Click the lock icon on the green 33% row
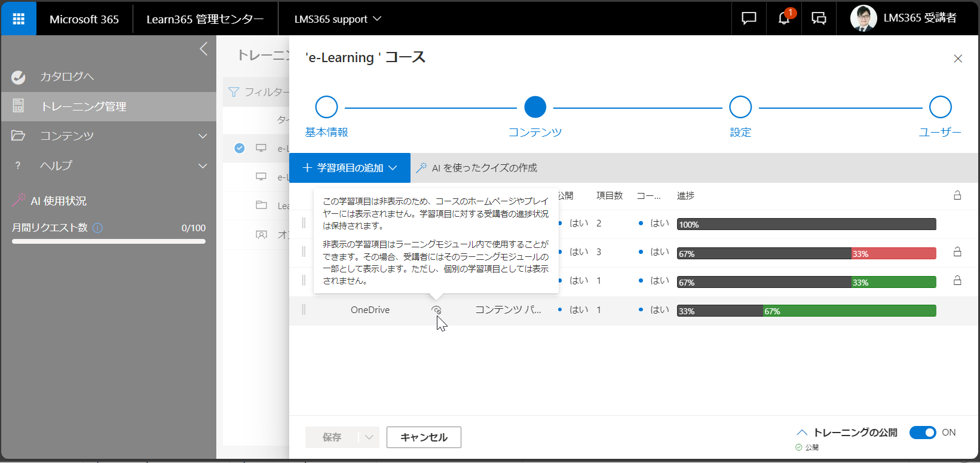Viewport: 980px width, 463px height. click(x=957, y=280)
